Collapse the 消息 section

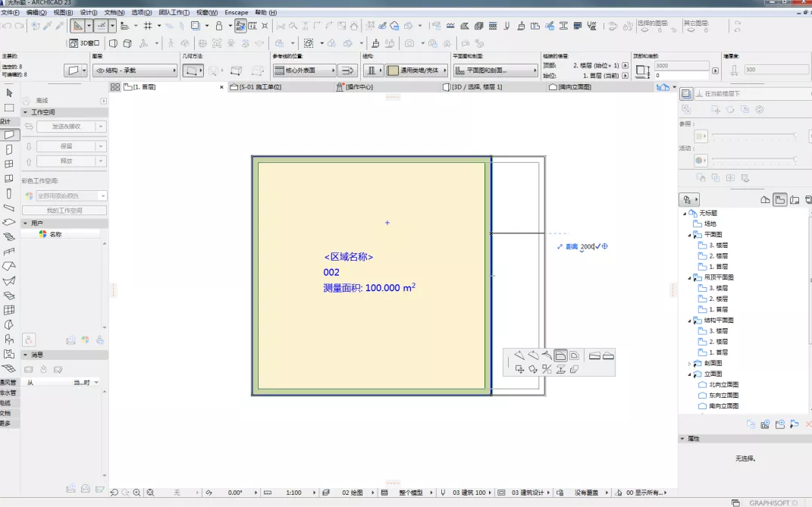(x=25, y=355)
